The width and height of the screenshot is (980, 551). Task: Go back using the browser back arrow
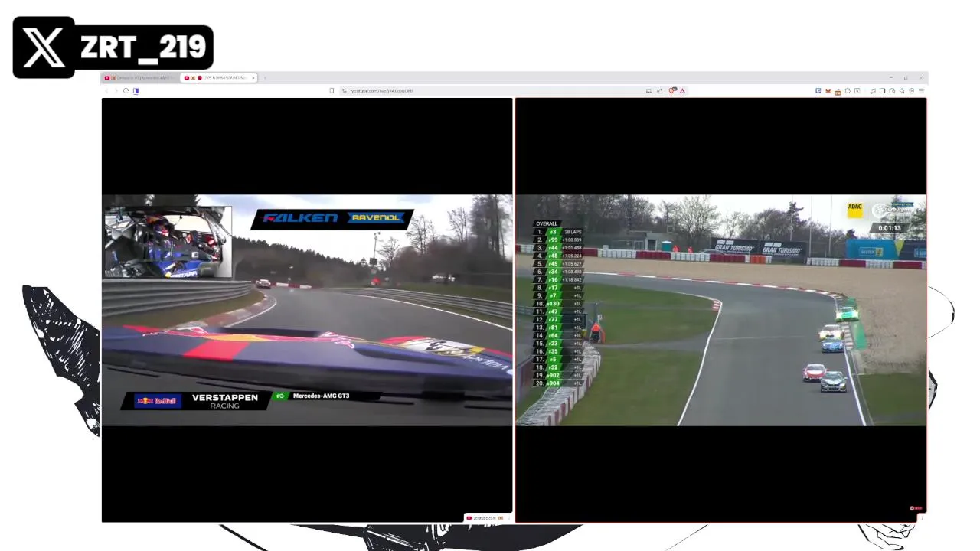click(106, 91)
